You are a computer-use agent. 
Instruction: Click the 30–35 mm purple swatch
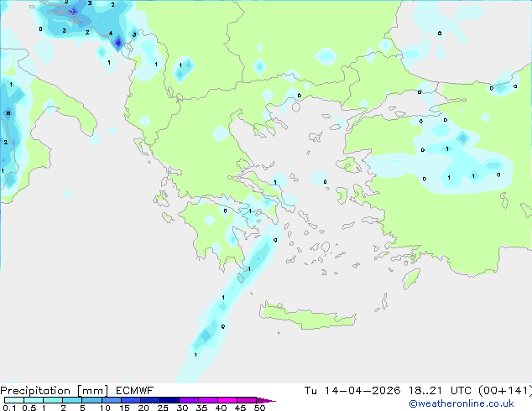click(189, 400)
